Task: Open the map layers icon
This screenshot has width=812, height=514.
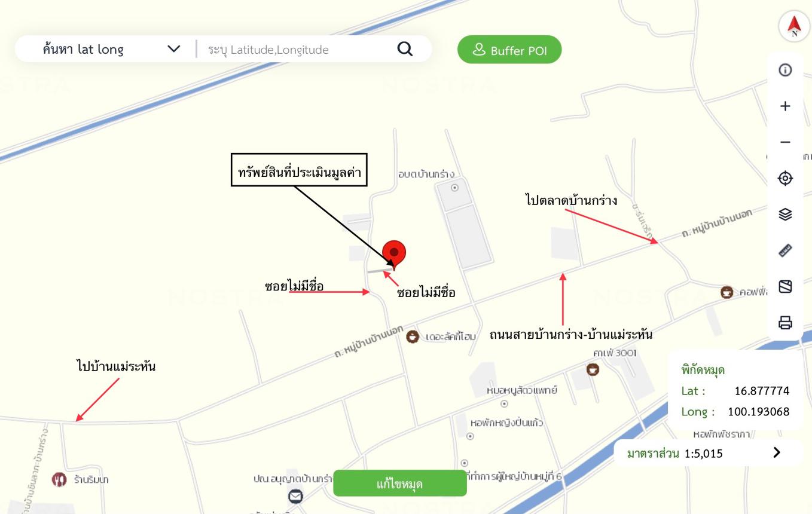Action: [x=785, y=214]
